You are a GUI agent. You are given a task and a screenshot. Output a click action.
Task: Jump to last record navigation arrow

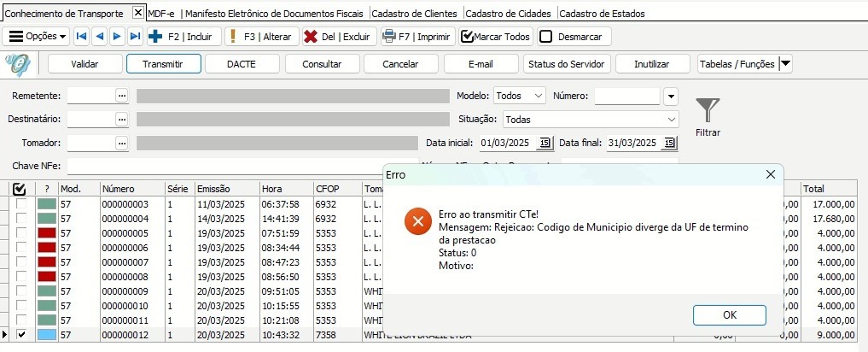pyautogui.click(x=135, y=37)
